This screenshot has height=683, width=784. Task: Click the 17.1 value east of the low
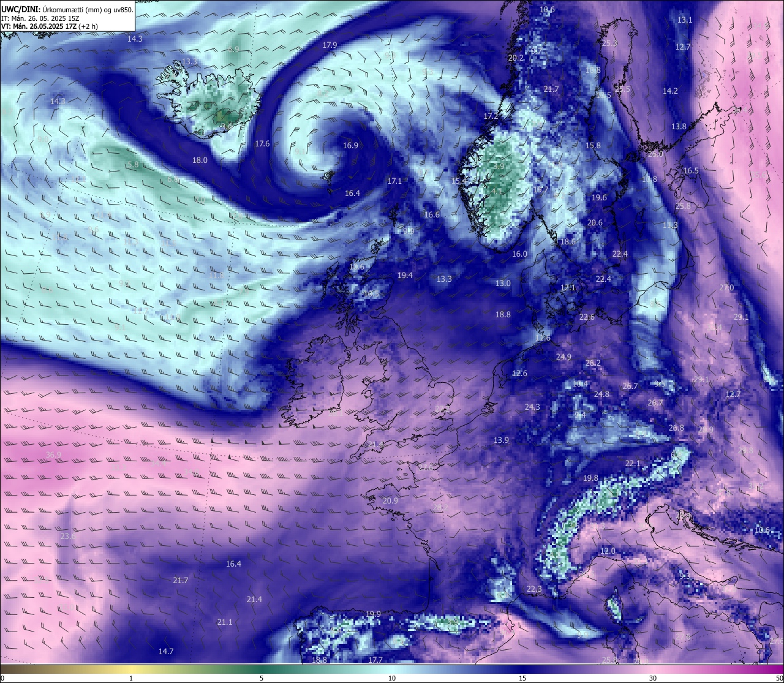pos(394,181)
